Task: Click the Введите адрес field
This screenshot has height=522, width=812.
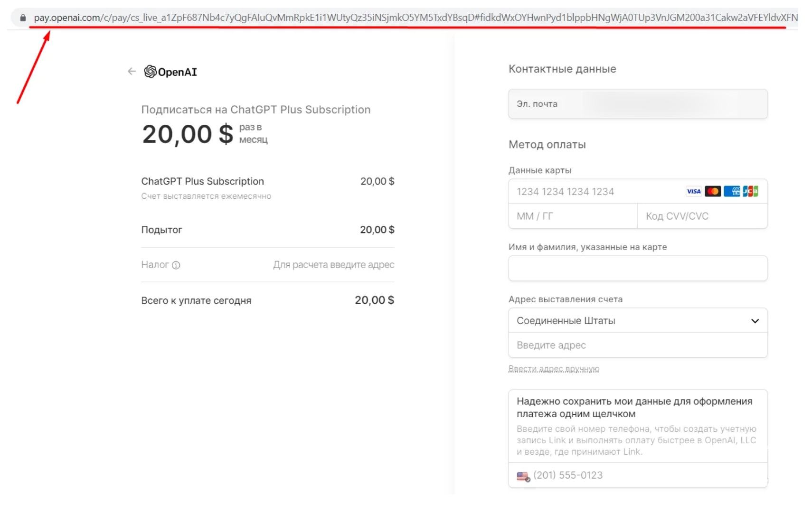Action: pyautogui.click(x=638, y=345)
